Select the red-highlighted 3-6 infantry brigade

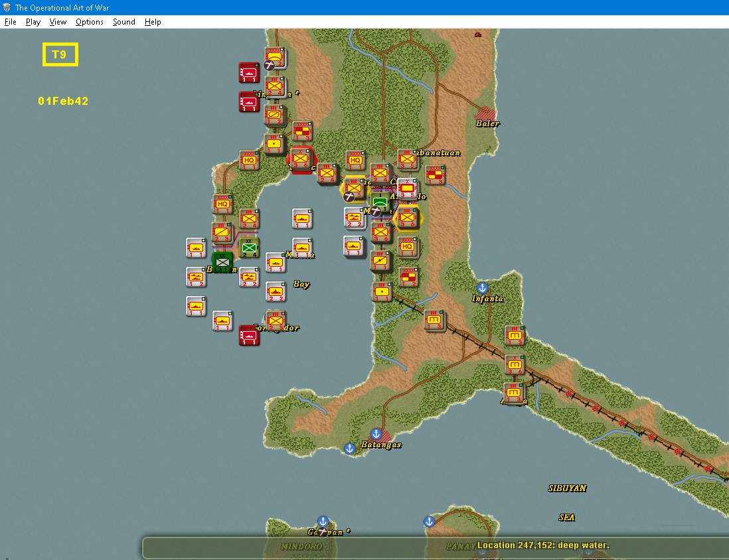(x=300, y=159)
